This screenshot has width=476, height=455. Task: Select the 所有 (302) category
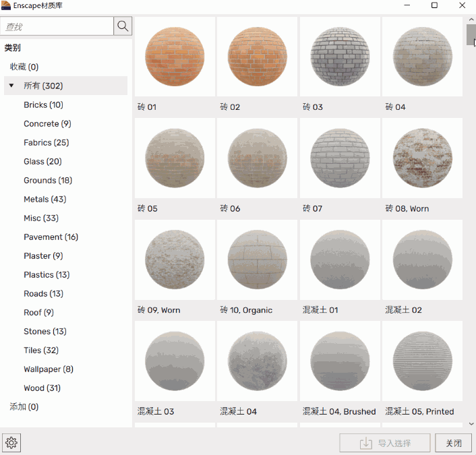(65, 86)
